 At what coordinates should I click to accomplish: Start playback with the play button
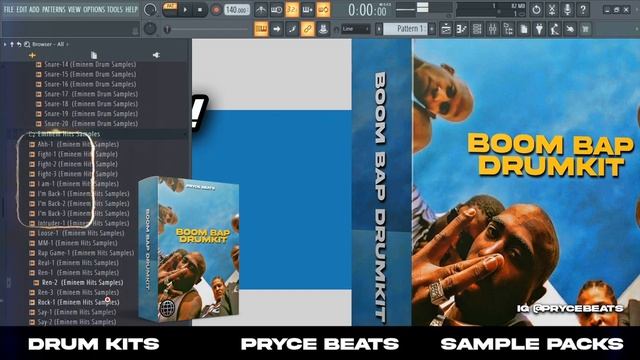click(x=185, y=10)
